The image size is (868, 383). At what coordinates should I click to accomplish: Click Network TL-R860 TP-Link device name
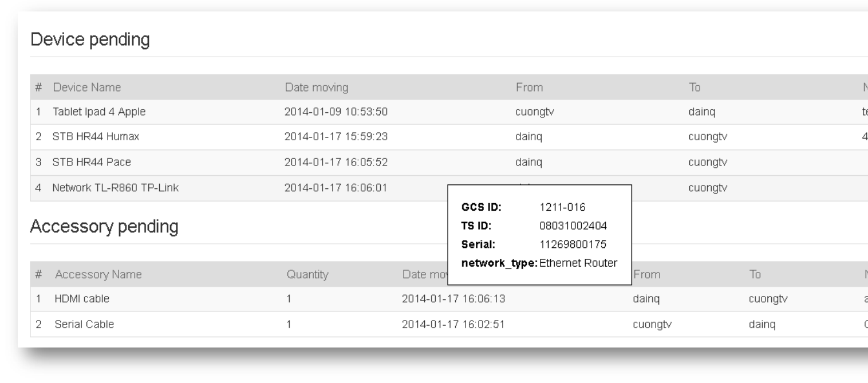tap(118, 187)
